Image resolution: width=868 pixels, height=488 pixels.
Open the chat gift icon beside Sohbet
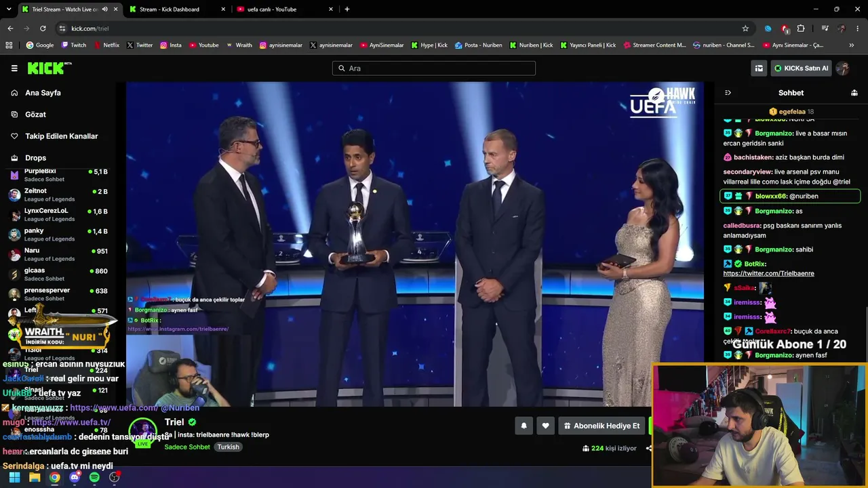click(854, 93)
